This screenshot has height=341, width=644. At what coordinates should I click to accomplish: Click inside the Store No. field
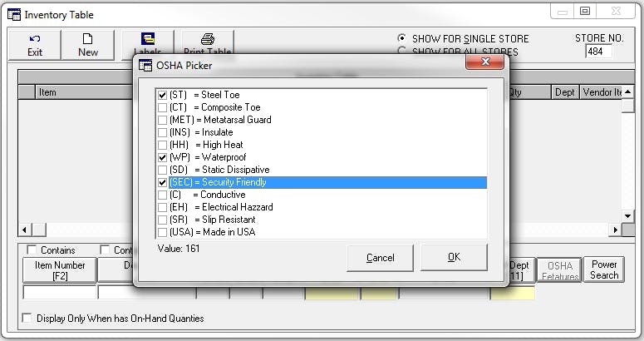tap(598, 52)
